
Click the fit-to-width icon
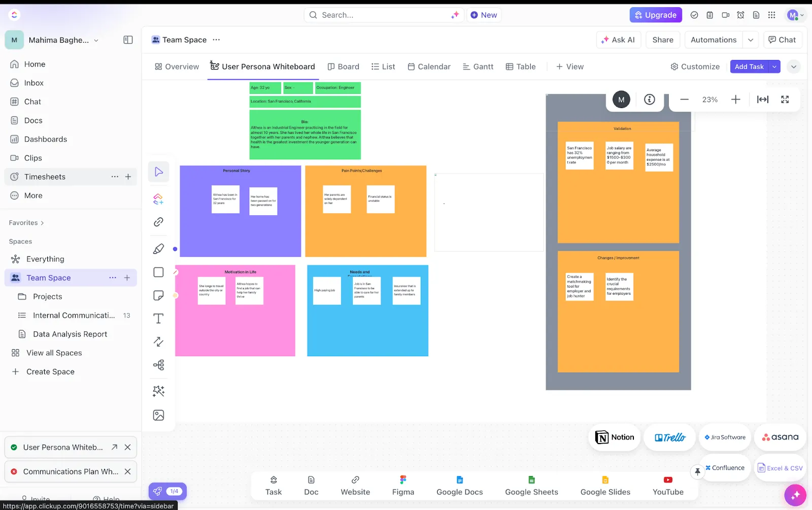[x=762, y=99]
